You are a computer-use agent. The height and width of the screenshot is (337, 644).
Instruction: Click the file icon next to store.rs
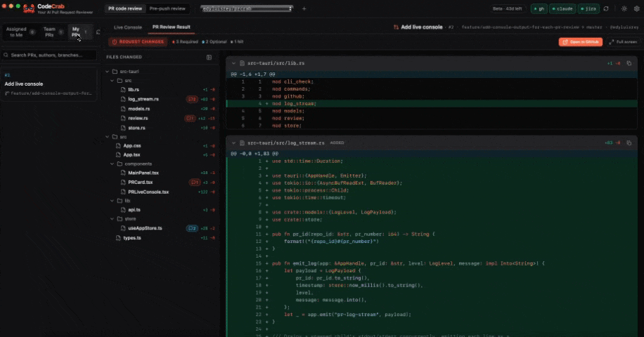pyautogui.click(x=123, y=128)
